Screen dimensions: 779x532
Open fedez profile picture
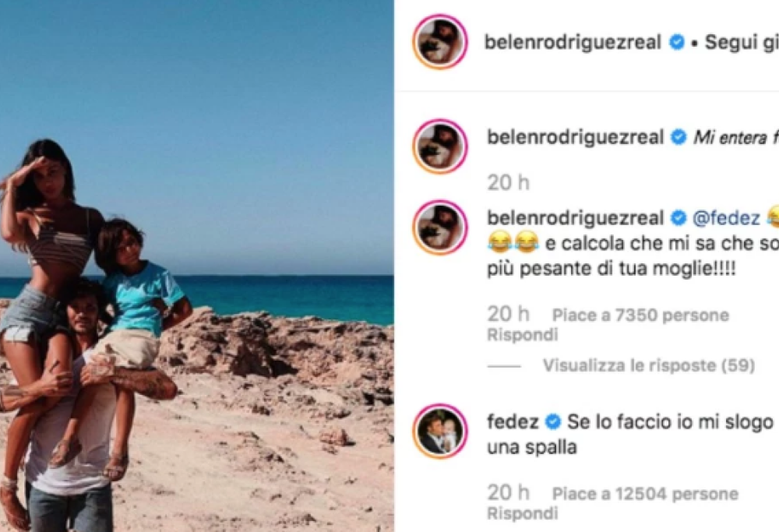pos(440,432)
